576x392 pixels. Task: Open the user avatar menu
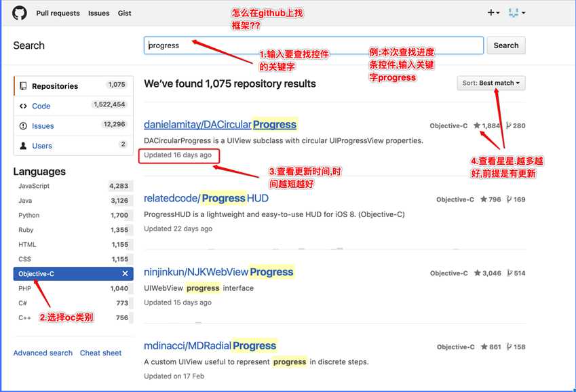coord(516,13)
